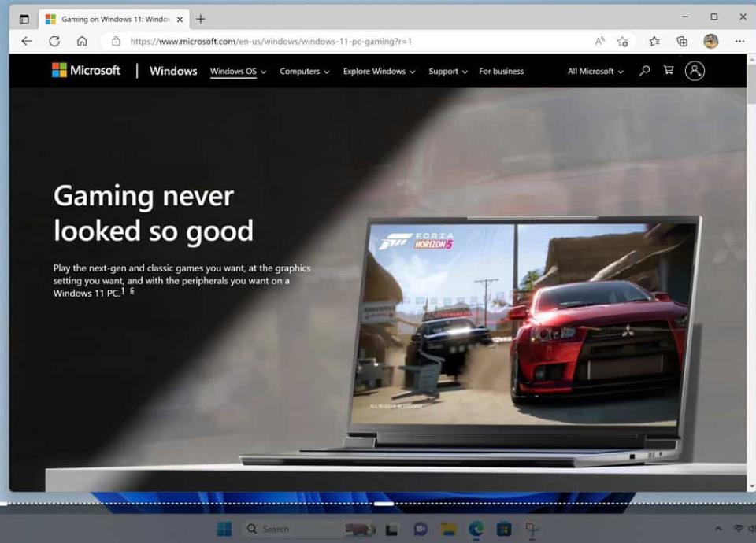Screen dimensions: 756x543
Task: Open the For business link
Action: click(x=501, y=72)
